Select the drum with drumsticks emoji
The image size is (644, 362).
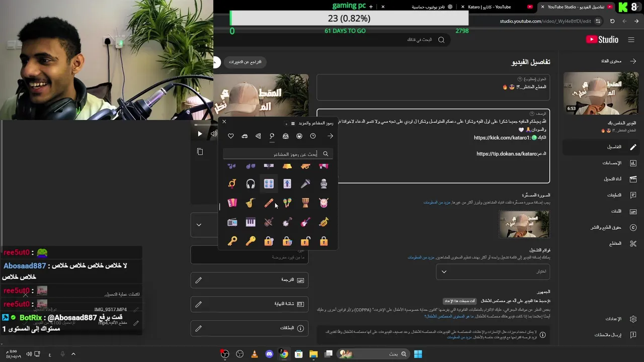(324, 203)
